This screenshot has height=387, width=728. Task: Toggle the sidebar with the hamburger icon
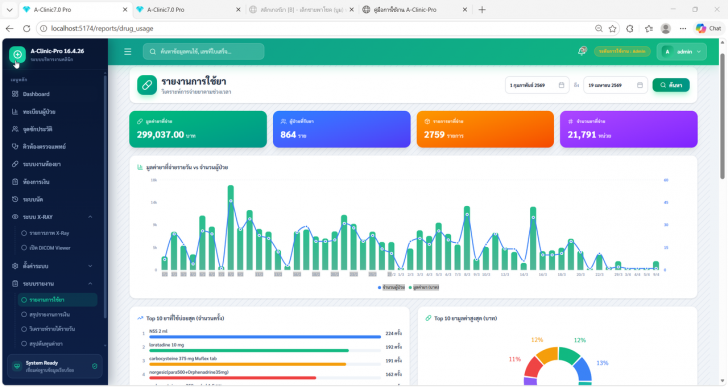pos(128,52)
